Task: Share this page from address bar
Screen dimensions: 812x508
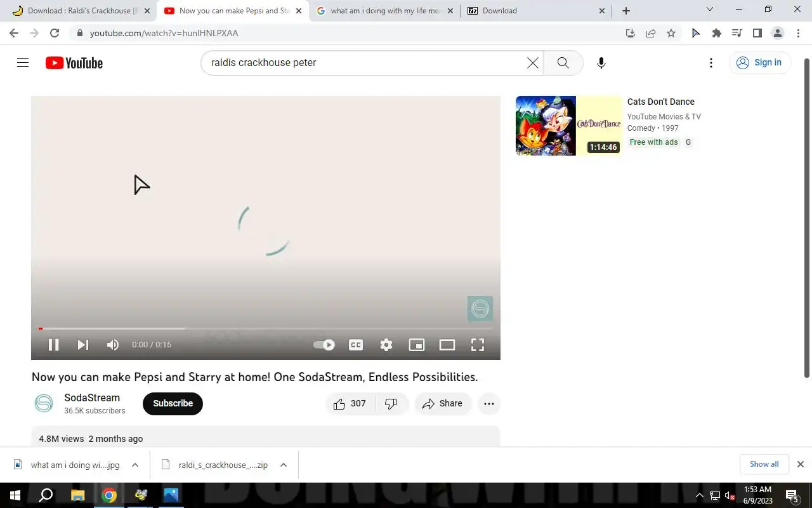Action: pos(651,33)
